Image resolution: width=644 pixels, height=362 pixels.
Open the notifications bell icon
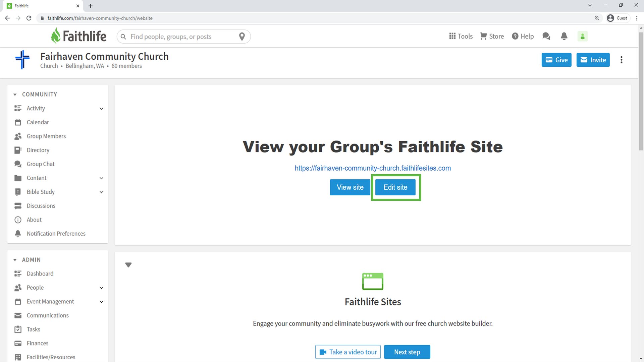pyautogui.click(x=564, y=36)
